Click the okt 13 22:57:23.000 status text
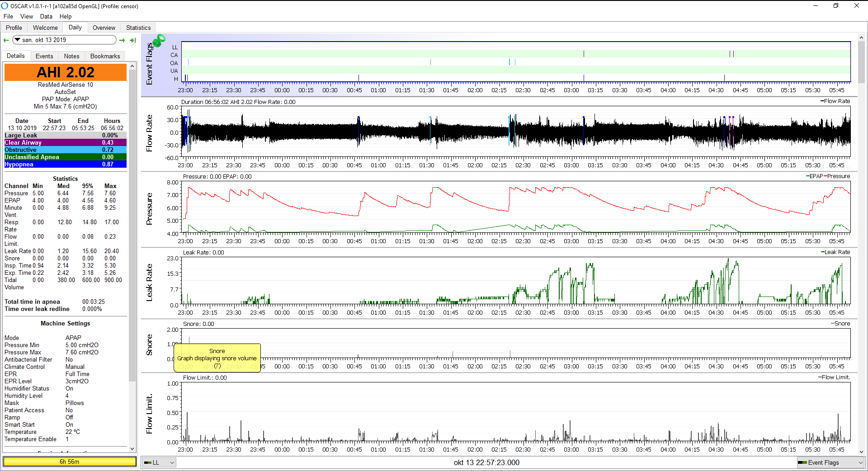 click(x=486, y=462)
